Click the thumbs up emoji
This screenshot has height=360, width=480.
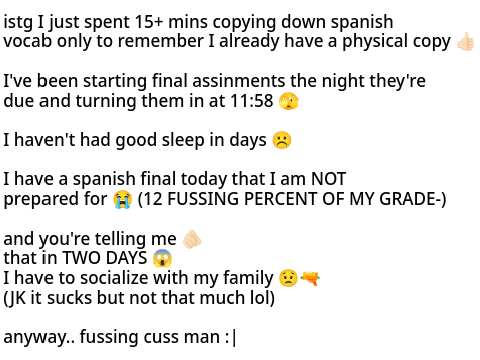[x=466, y=42]
